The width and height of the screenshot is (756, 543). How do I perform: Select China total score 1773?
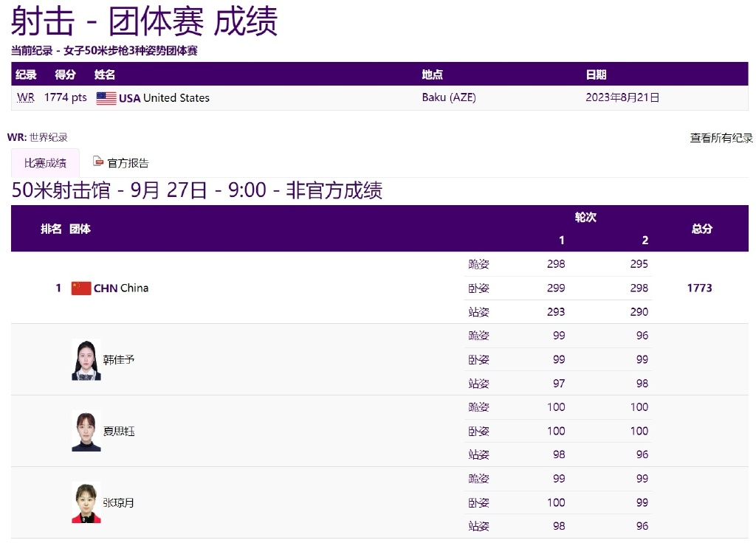[700, 288]
